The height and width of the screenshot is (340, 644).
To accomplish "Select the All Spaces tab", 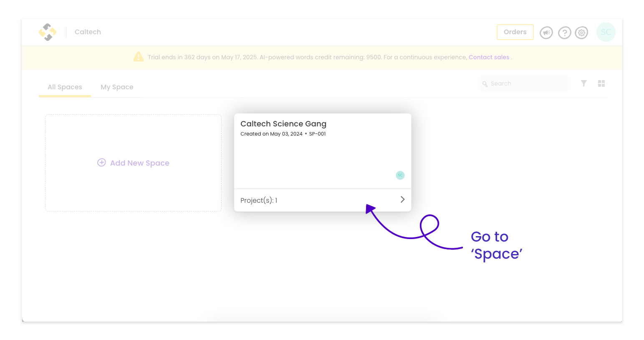I will 65,87.
